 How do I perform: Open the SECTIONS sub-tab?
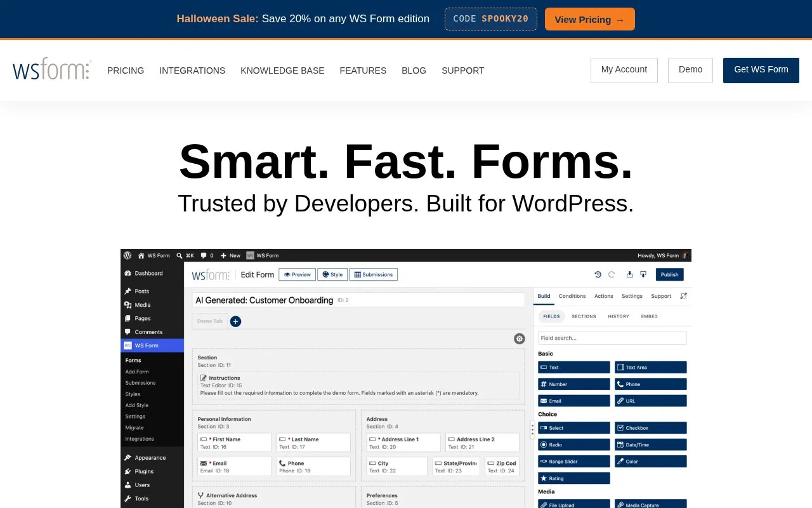pos(584,316)
